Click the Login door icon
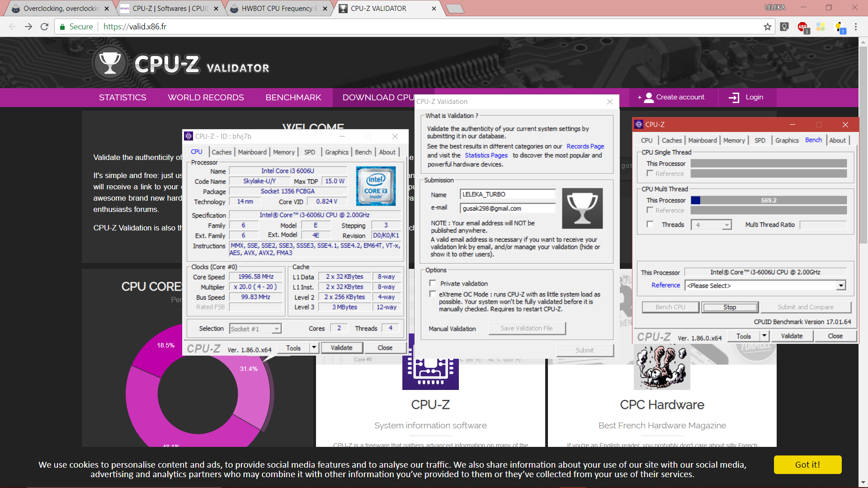 [734, 98]
